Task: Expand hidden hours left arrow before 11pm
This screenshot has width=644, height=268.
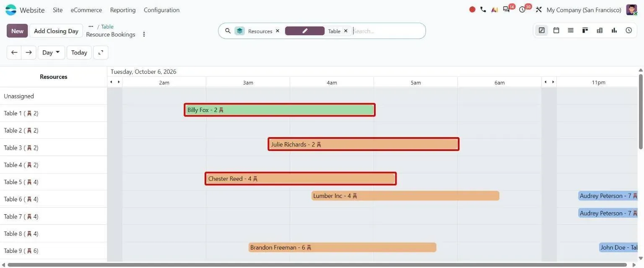Action: click(545, 82)
